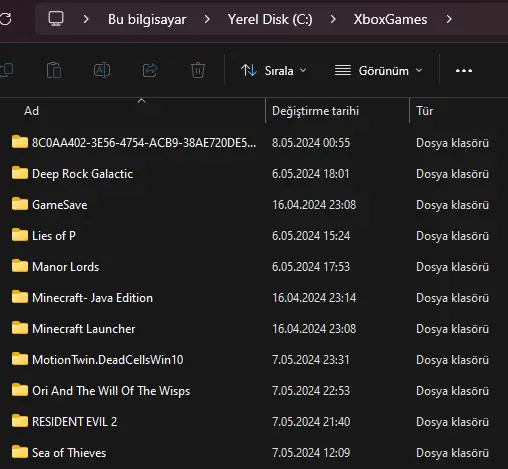Click the computer monitor icon in breadcrumb
The height and width of the screenshot is (469, 508).
(56, 19)
